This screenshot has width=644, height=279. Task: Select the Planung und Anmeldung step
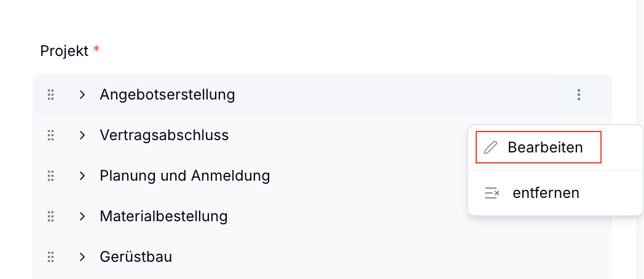[184, 176]
